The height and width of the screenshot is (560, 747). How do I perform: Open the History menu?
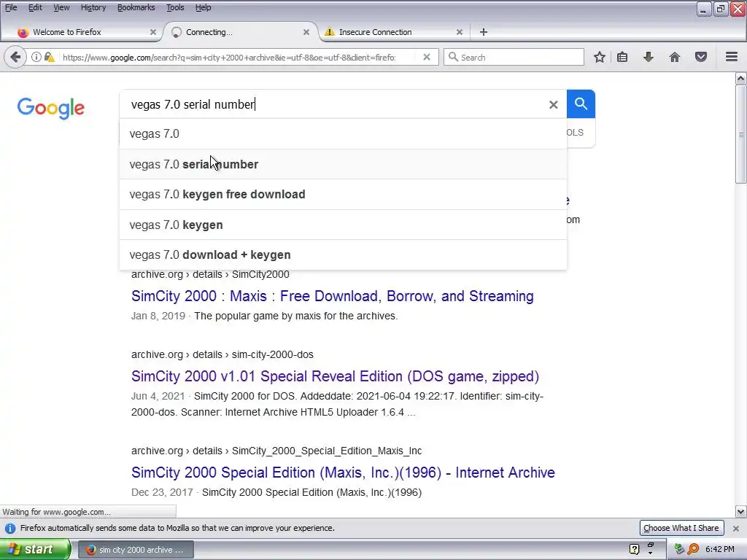pyautogui.click(x=93, y=7)
